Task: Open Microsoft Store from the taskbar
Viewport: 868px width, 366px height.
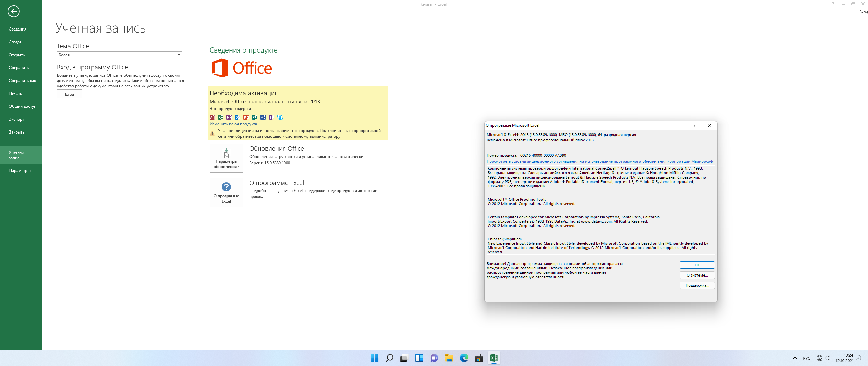Action: 479,358
